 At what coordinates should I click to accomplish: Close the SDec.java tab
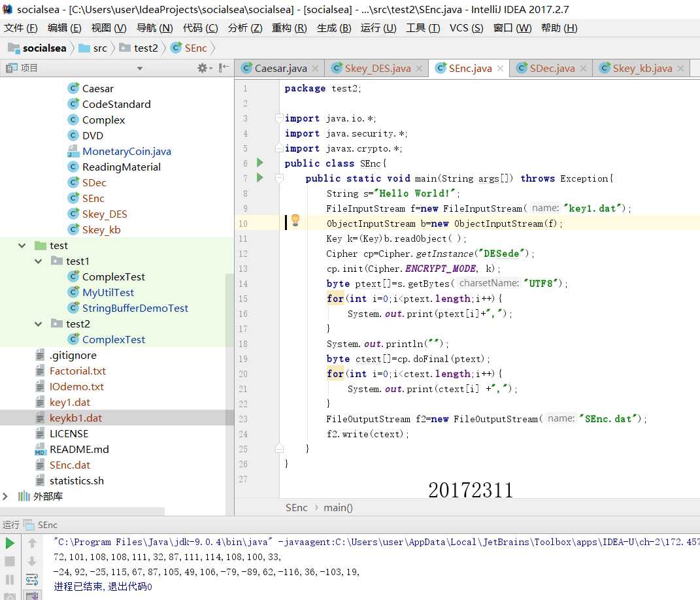583,69
